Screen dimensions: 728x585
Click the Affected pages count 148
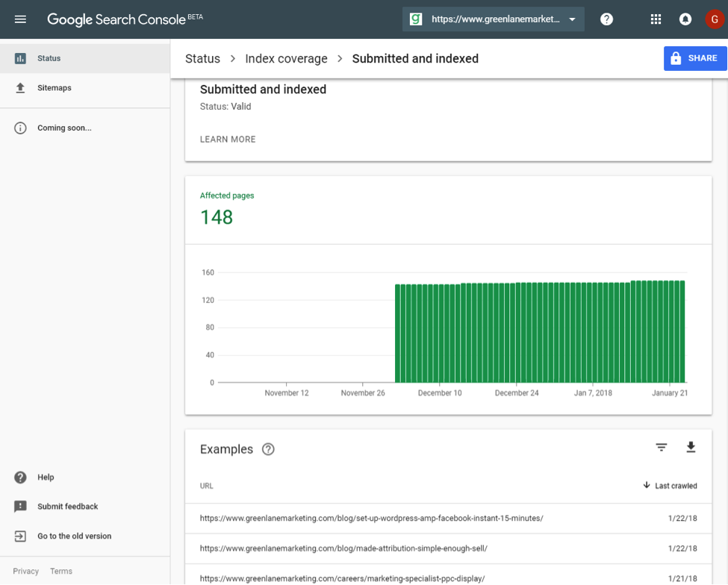217,217
